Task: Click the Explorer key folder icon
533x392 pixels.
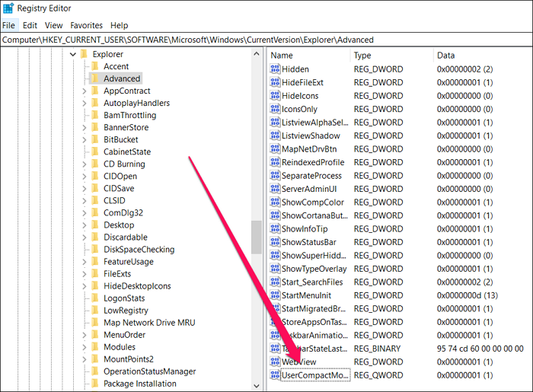Action: tap(85, 54)
